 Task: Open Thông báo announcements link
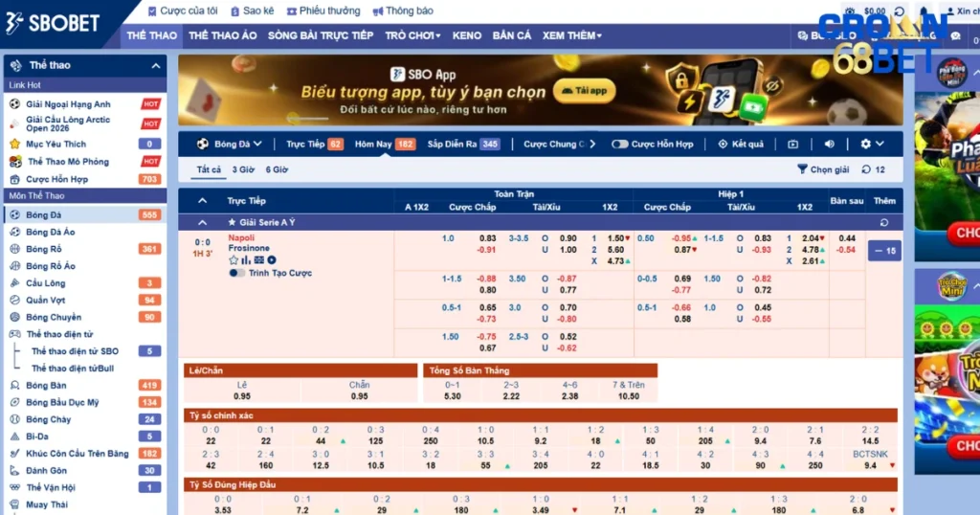[x=403, y=11]
